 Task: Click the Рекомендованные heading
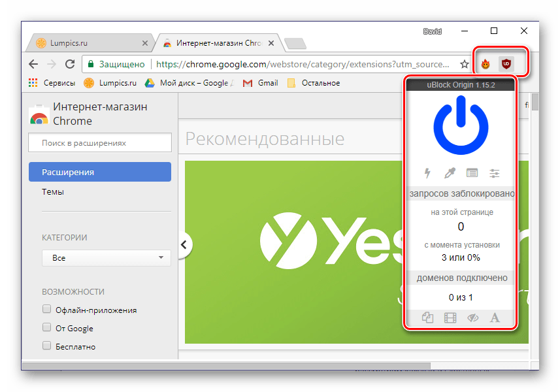click(265, 139)
